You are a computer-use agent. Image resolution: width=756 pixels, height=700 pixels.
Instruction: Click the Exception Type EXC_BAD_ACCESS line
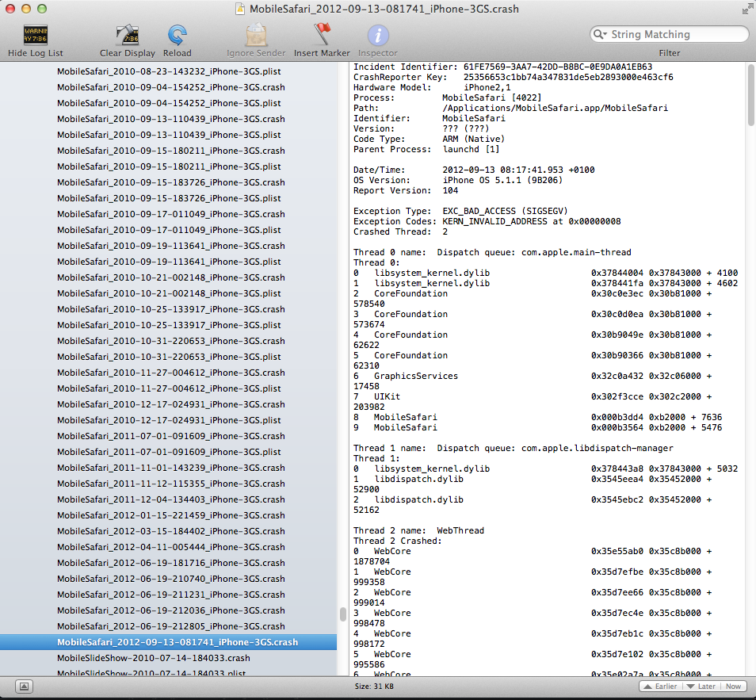460,212
